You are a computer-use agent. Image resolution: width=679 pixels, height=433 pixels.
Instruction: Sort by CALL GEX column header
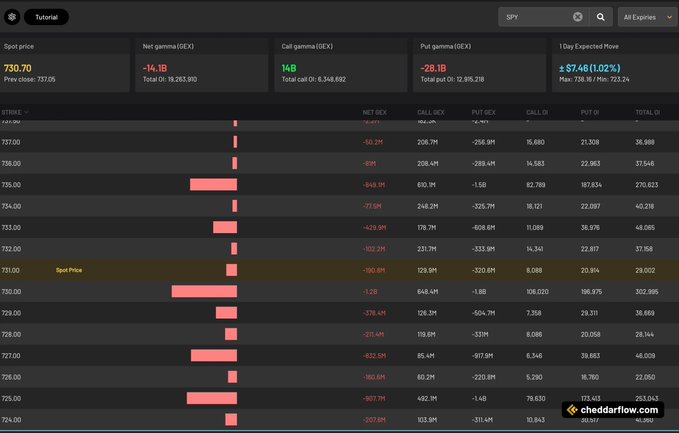430,112
